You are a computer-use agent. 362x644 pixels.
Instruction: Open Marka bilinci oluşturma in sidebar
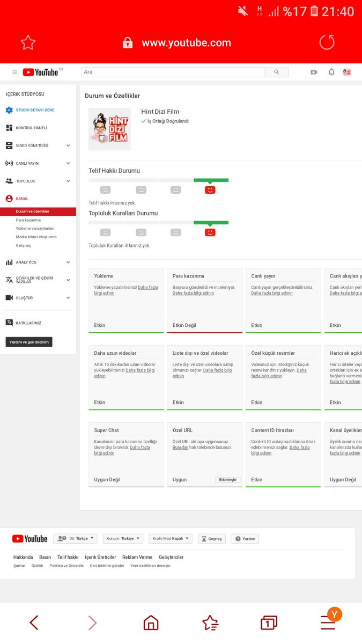click(x=36, y=237)
